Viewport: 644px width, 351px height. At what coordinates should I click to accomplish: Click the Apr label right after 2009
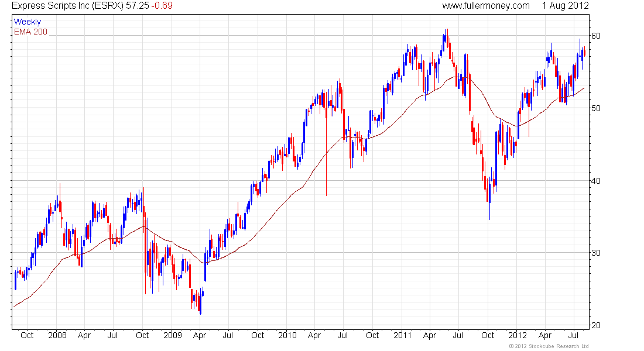tap(200, 336)
